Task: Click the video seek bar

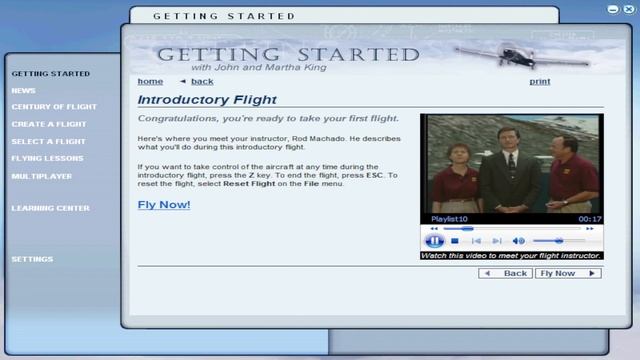Action: tap(512, 229)
